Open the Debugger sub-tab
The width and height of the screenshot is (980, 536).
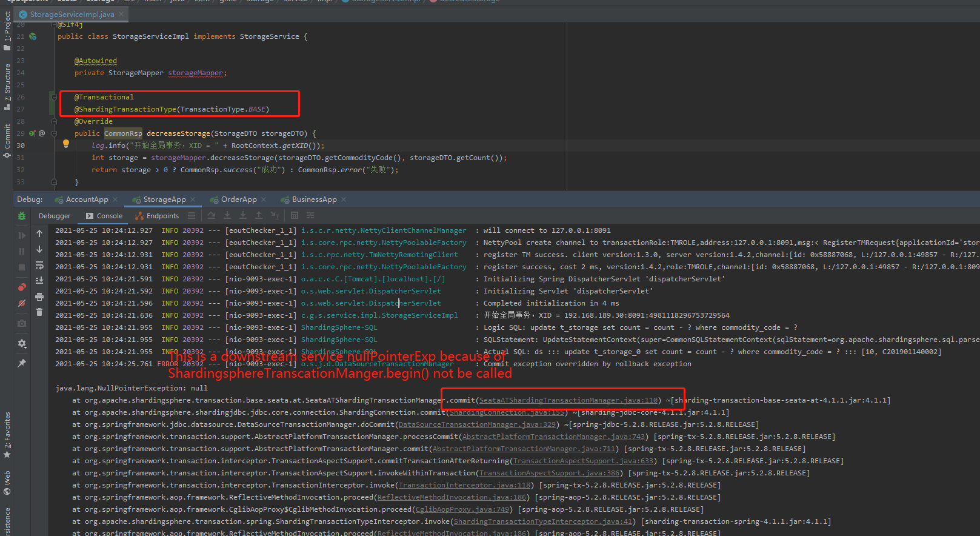tap(55, 216)
